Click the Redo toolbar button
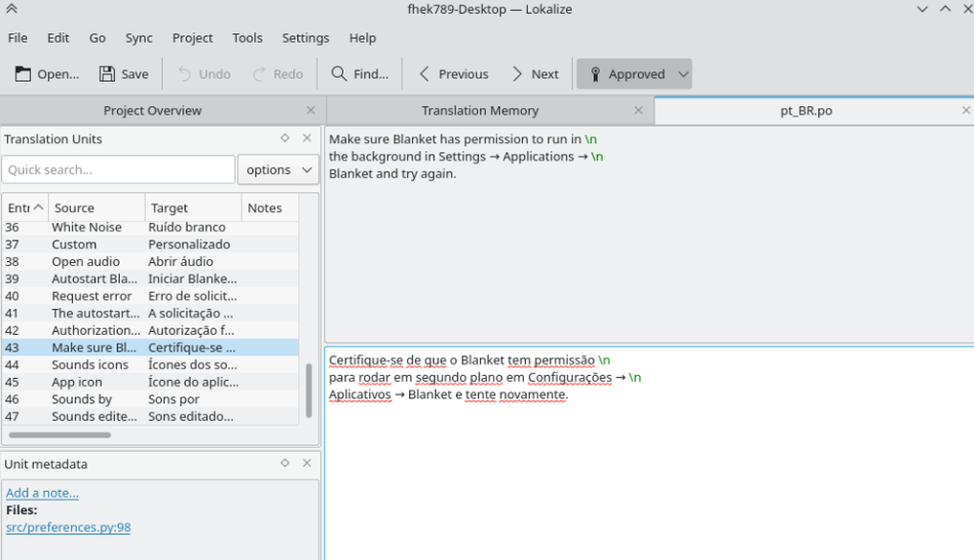This screenshot has height=560, width=974. point(278,74)
